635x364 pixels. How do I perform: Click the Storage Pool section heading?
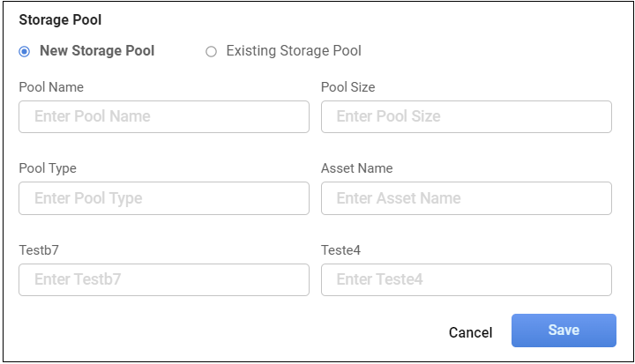60,19
